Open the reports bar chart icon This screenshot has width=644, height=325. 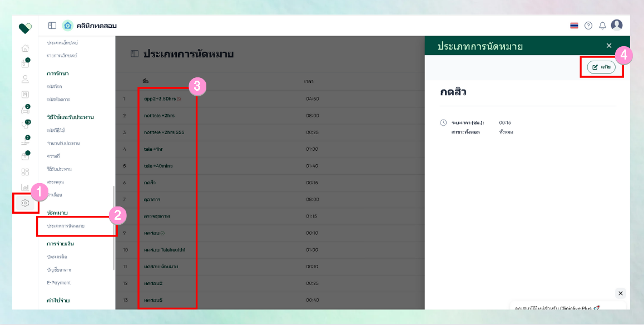point(25,187)
